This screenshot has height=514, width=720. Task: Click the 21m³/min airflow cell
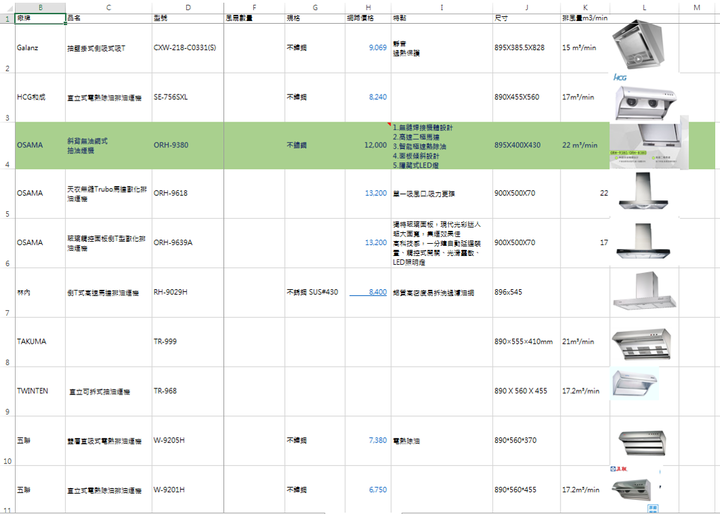[x=585, y=342]
